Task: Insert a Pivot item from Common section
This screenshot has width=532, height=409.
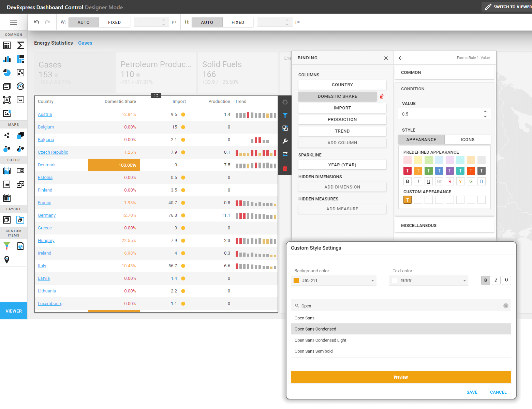Action: click(x=20, y=45)
